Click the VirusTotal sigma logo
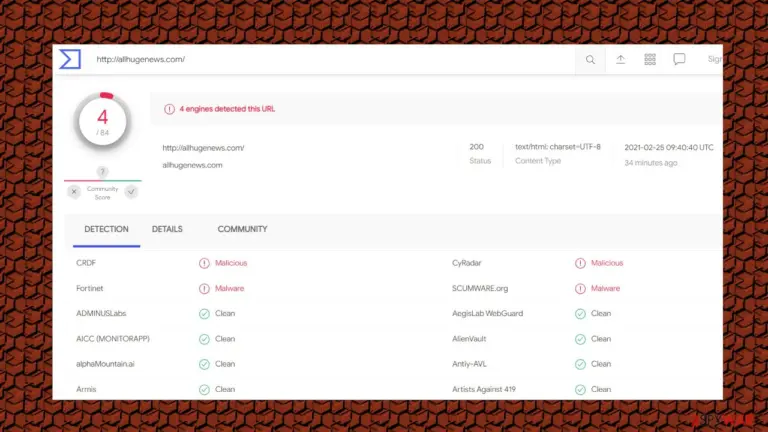 [70, 59]
